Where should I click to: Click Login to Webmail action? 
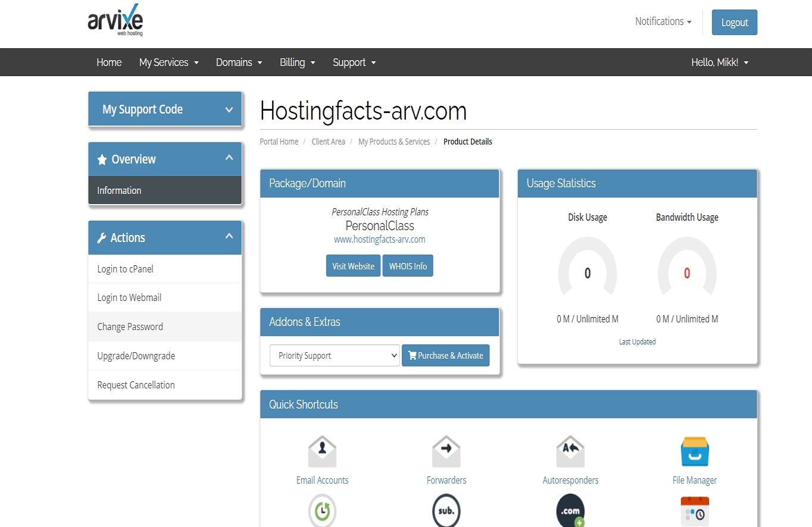[165, 297]
